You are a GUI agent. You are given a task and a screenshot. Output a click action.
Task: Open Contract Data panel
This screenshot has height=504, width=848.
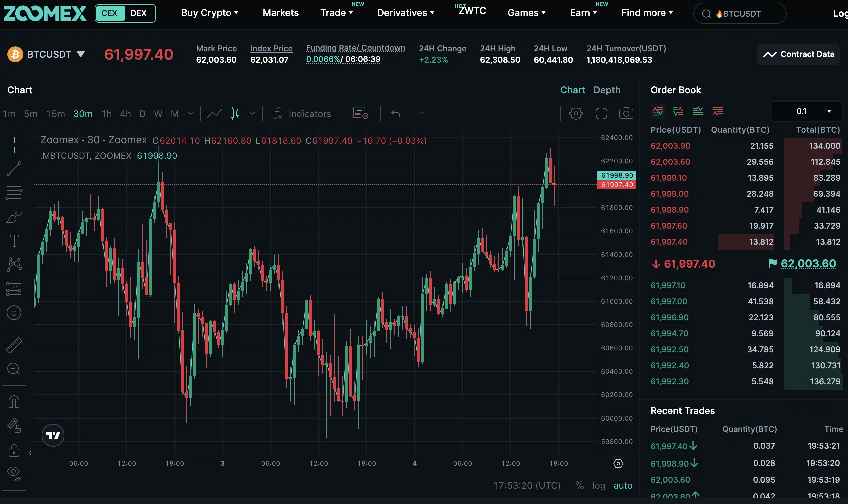point(798,54)
